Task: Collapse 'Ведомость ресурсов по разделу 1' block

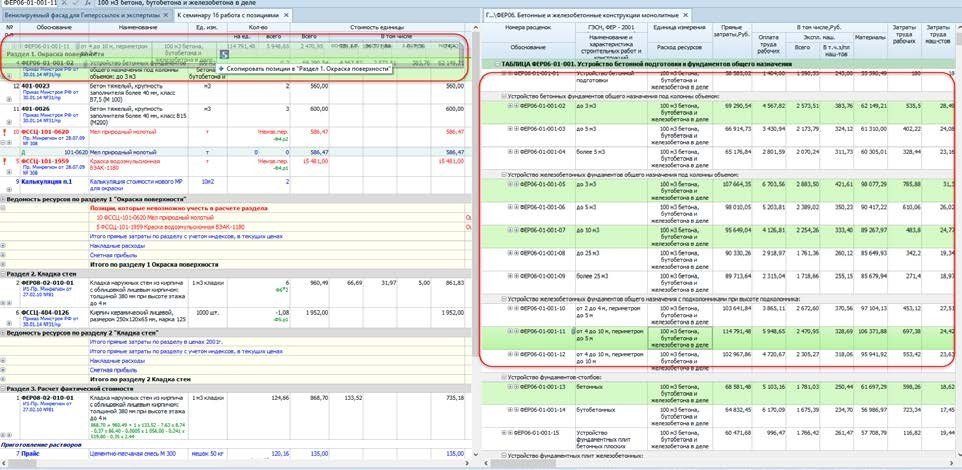Action: pyautogui.click(x=3, y=199)
